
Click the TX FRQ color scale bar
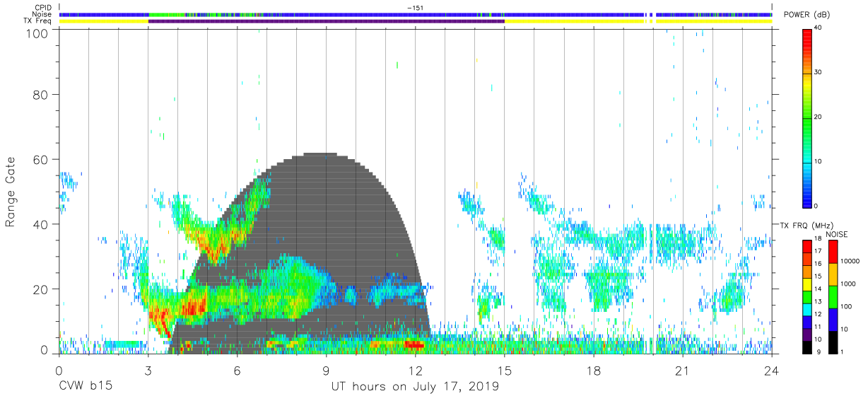click(x=807, y=296)
